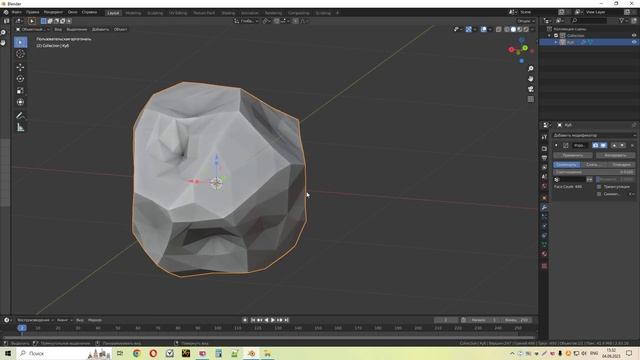640x360 pixels.
Task: Switch perspective/orthographic grid icon
Action: [x=531, y=99]
